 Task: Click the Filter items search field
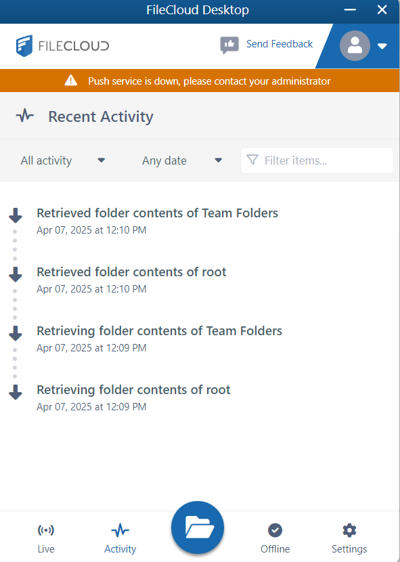[317, 161]
